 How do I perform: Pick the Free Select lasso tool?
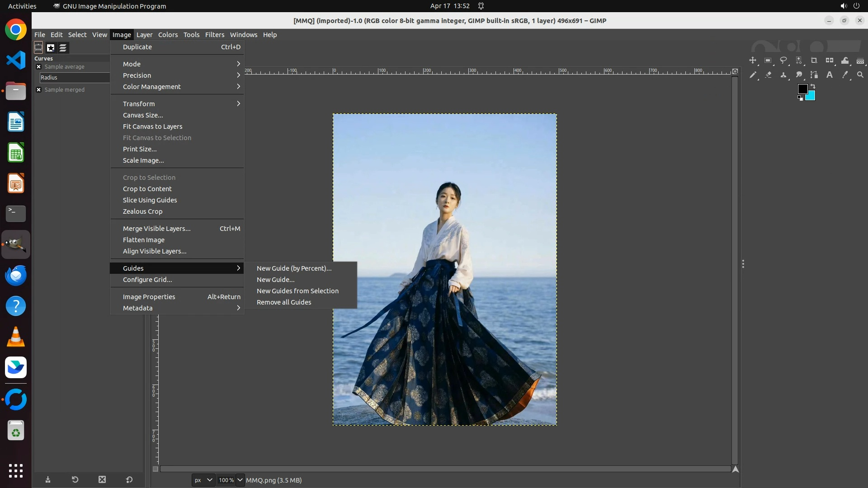click(783, 61)
